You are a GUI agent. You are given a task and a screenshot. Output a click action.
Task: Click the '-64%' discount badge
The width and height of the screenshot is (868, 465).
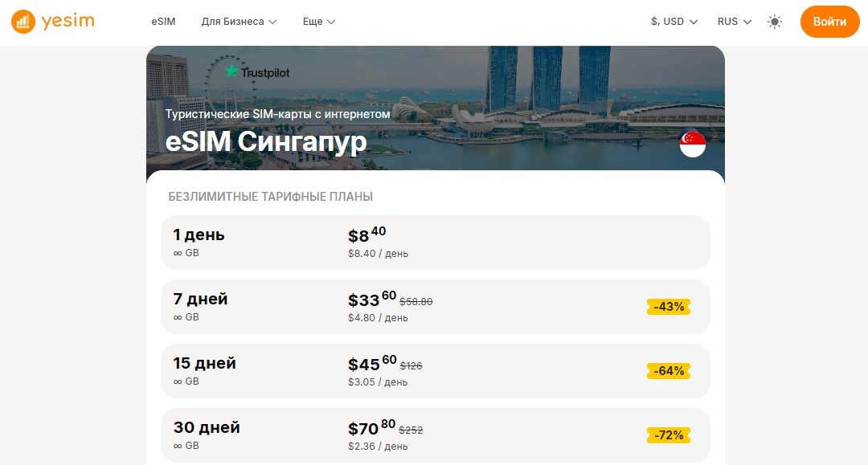[668, 370]
